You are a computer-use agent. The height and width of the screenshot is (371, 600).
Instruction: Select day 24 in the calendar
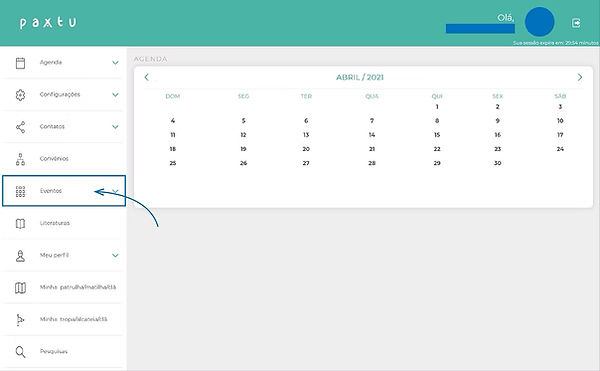point(560,149)
